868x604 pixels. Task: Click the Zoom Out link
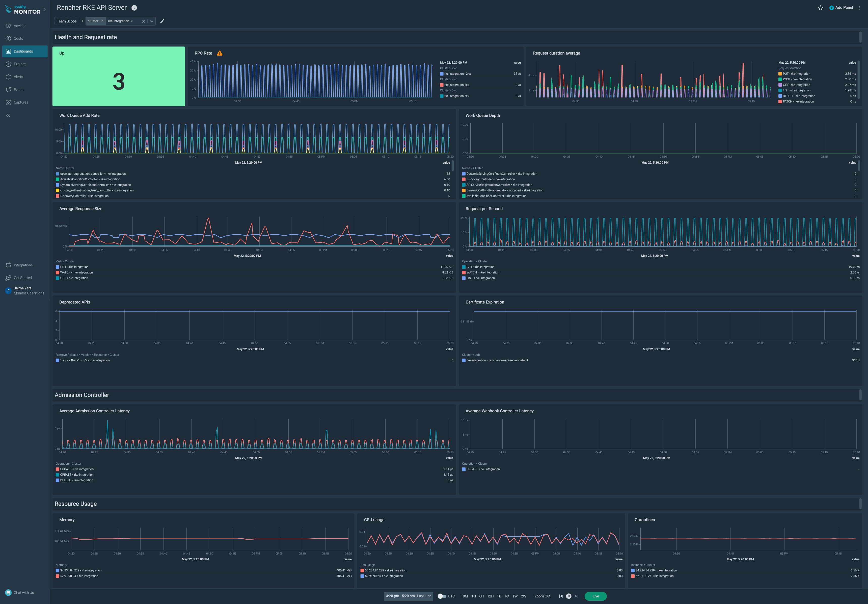pos(542,596)
